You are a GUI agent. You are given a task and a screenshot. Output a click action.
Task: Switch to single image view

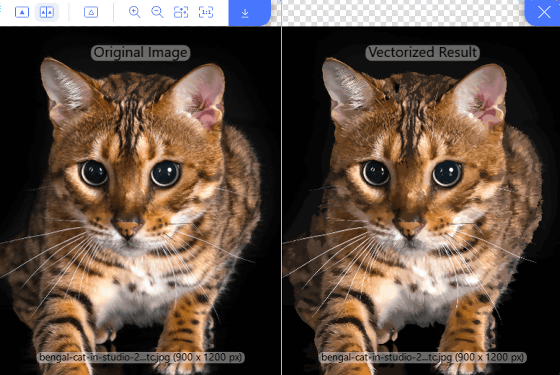tap(22, 12)
